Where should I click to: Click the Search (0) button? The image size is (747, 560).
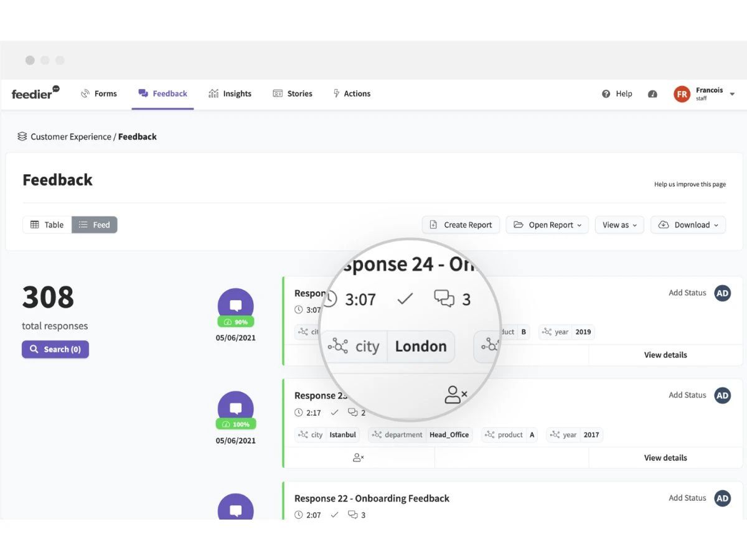tap(55, 349)
